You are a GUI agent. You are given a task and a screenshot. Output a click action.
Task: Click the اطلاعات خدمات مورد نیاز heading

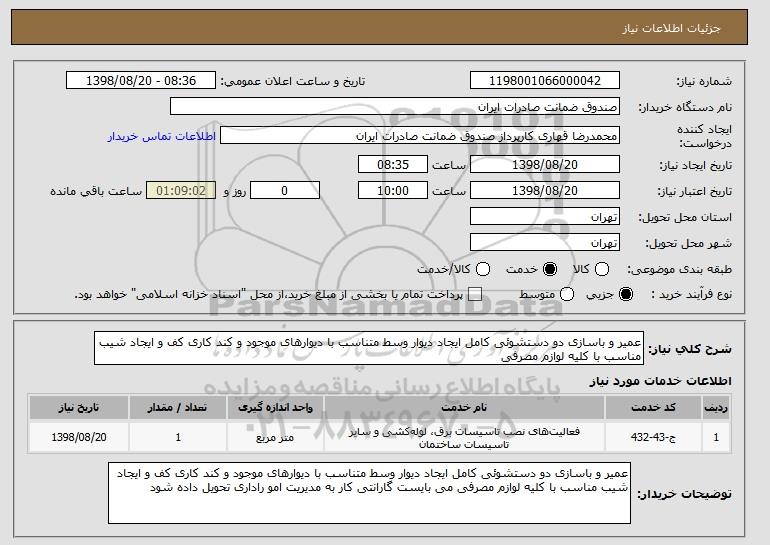(x=660, y=381)
